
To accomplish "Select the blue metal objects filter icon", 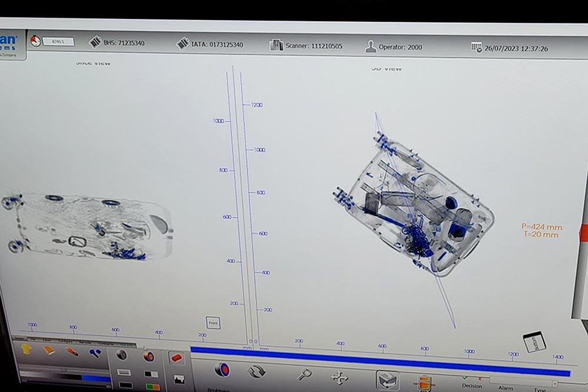I will coord(95,353).
